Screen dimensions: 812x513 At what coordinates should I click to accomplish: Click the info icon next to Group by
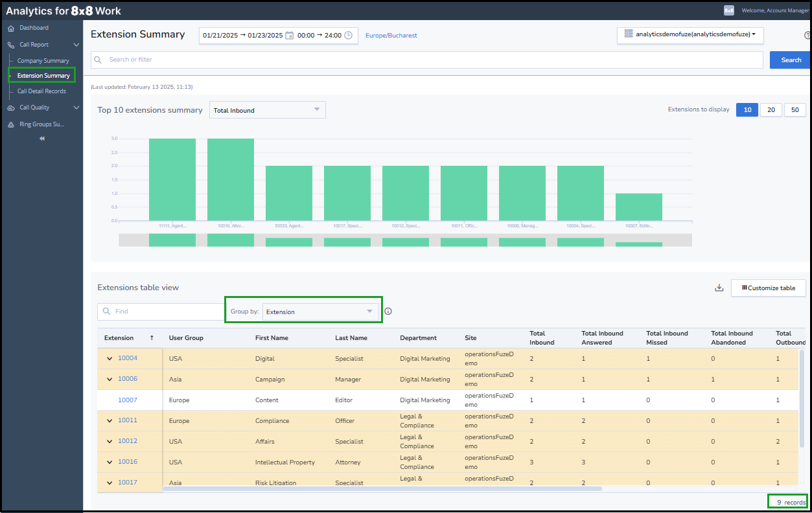pyautogui.click(x=388, y=312)
